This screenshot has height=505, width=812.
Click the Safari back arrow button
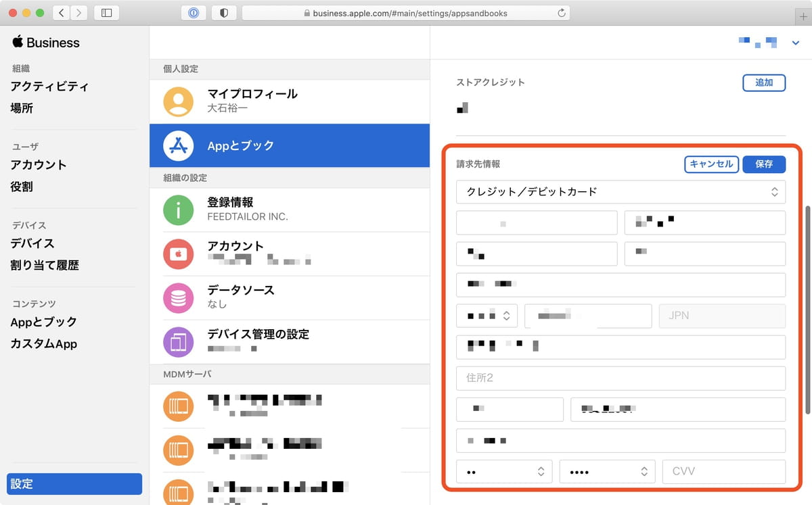pyautogui.click(x=62, y=13)
